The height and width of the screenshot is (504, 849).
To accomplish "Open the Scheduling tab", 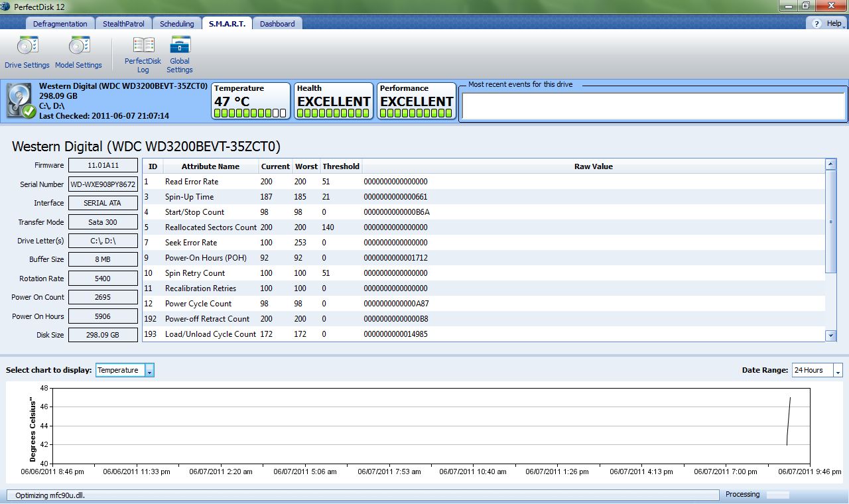I will click(177, 24).
